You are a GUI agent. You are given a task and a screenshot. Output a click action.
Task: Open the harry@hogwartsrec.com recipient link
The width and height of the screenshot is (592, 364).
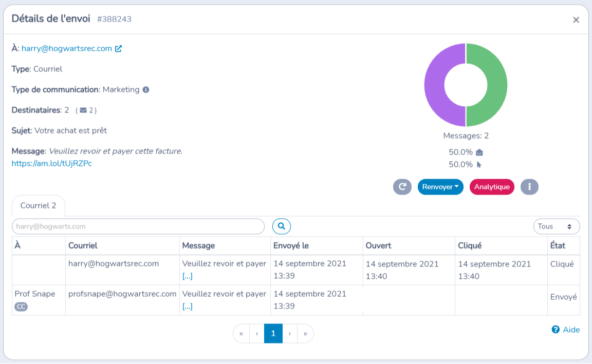[x=67, y=49]
